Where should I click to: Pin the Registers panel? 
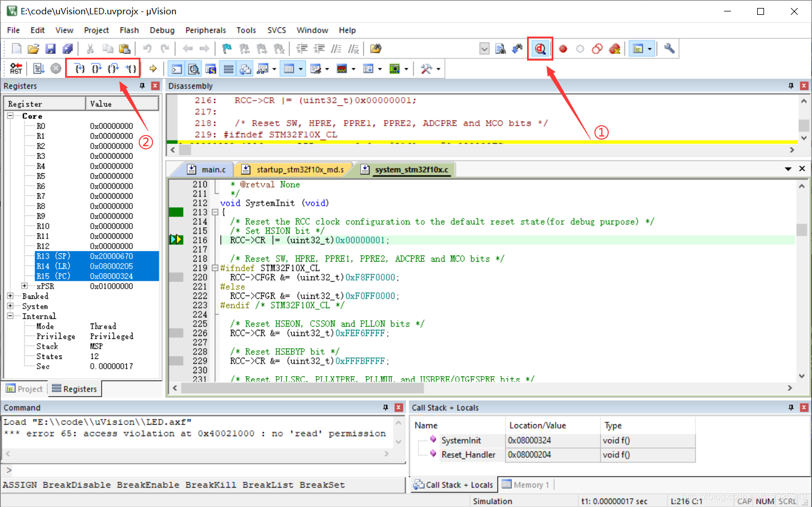pos(142,86)
